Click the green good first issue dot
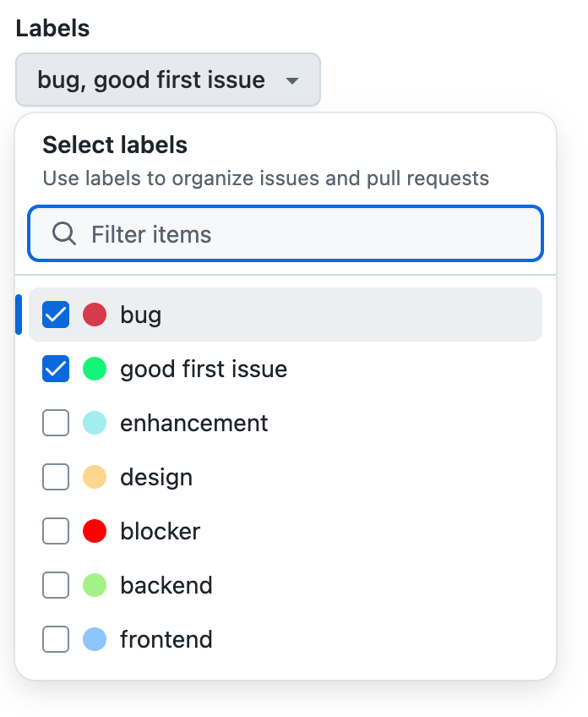 [95, 369]
